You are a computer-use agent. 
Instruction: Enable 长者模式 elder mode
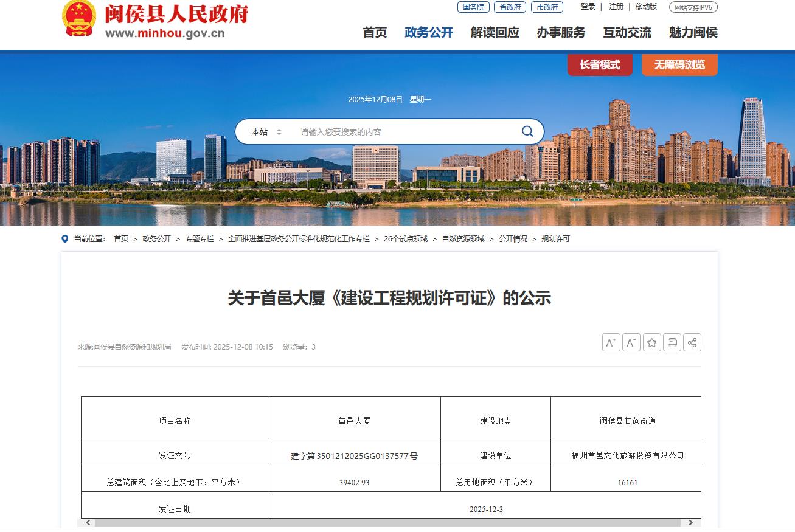[599, 65]
